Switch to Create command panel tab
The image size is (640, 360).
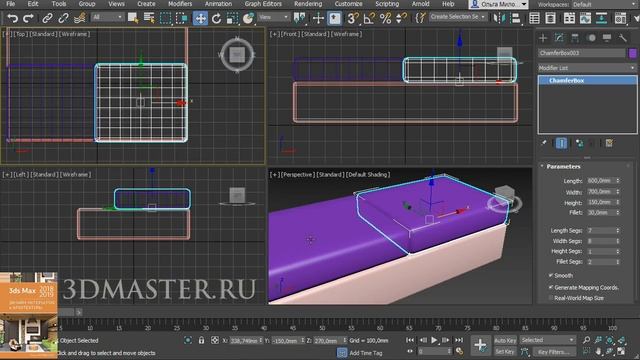543,38
